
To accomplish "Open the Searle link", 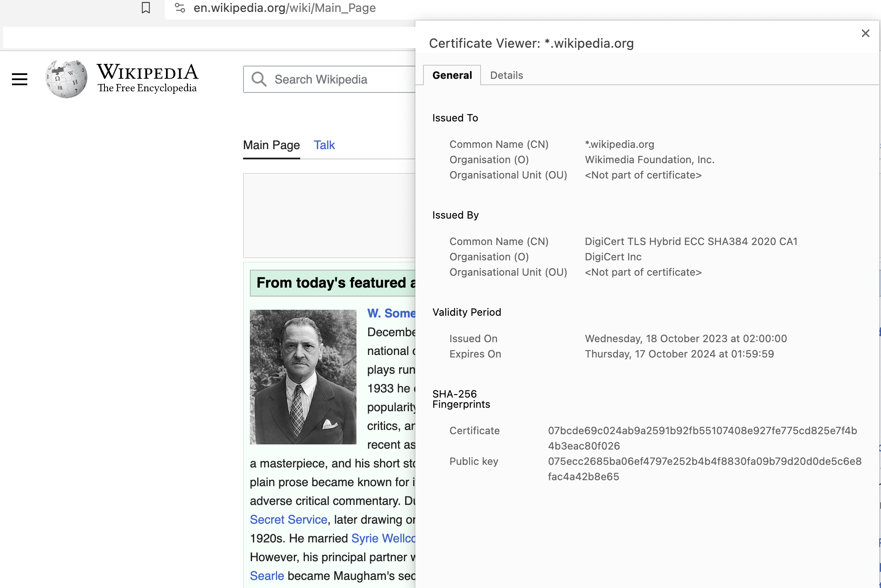I will coord(267,576).
